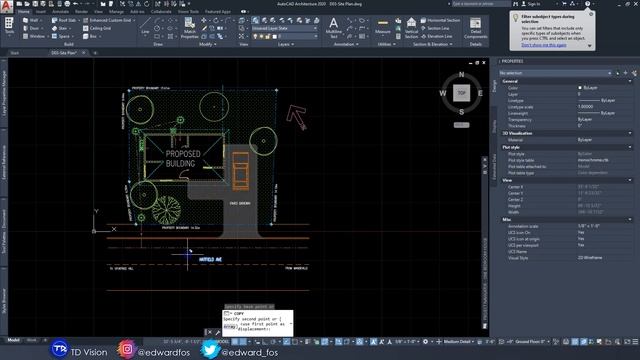Viewport: 640px width, 360px height.
Task: Toggle freeze sun icon for layer 0
Action: click(x=262, y=36)
